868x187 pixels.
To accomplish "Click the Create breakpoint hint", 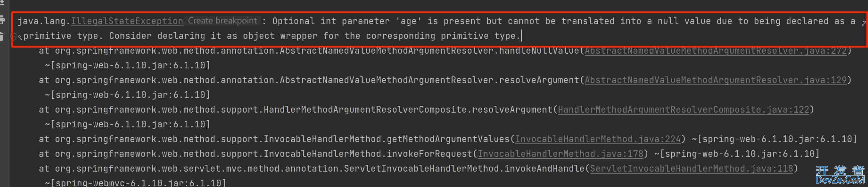I will [x=222, y=21].
